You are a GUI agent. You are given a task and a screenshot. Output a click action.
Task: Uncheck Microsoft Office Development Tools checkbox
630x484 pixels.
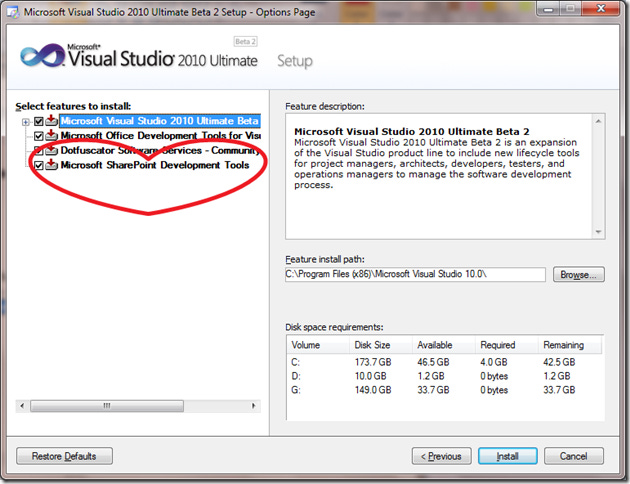39,136
